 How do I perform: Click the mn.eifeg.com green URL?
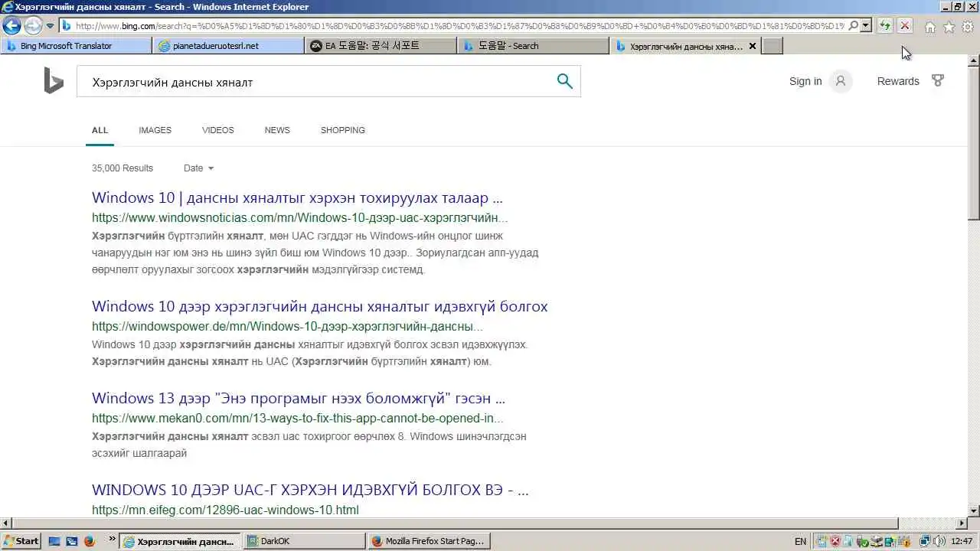click(x=225, y=510)
